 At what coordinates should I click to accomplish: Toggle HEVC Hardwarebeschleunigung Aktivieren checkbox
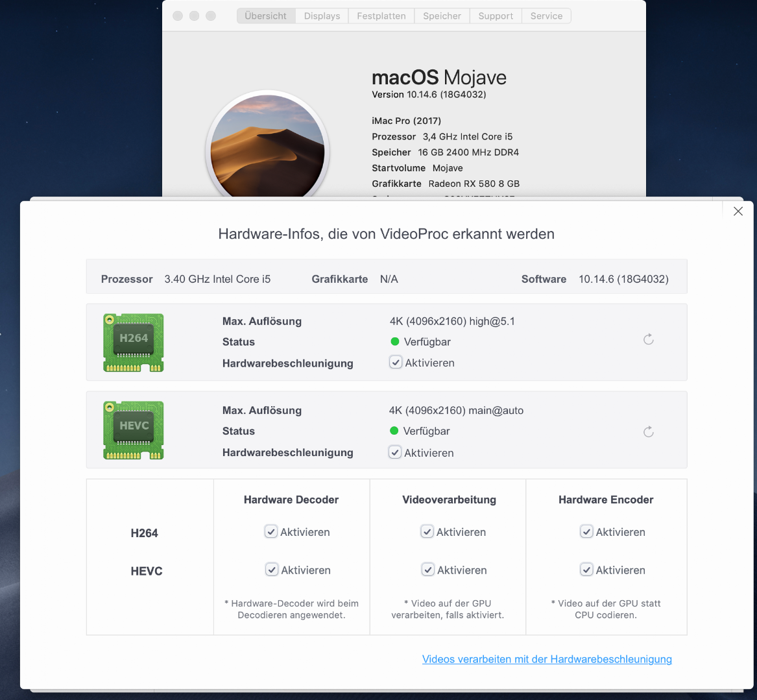point(395,452)
